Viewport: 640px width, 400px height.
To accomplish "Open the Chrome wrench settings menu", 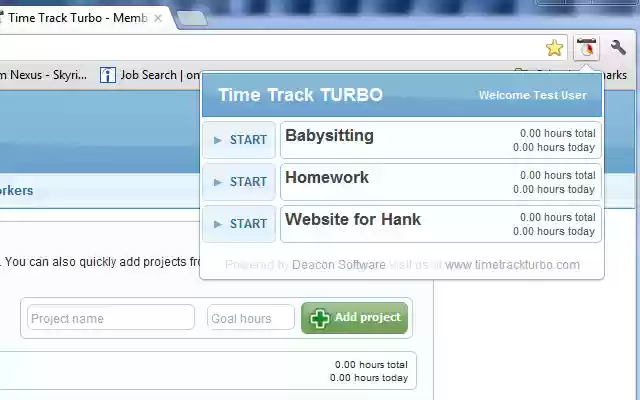I will [618, 48].
